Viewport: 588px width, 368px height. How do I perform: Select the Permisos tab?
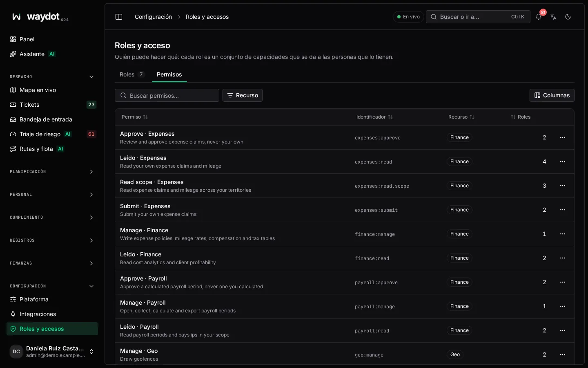[x=169, y=74]
